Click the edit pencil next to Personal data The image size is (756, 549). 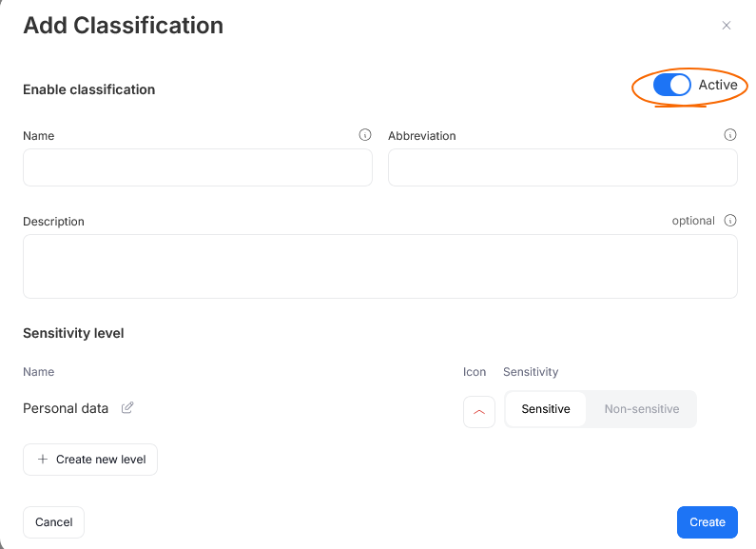click(127, 408)
